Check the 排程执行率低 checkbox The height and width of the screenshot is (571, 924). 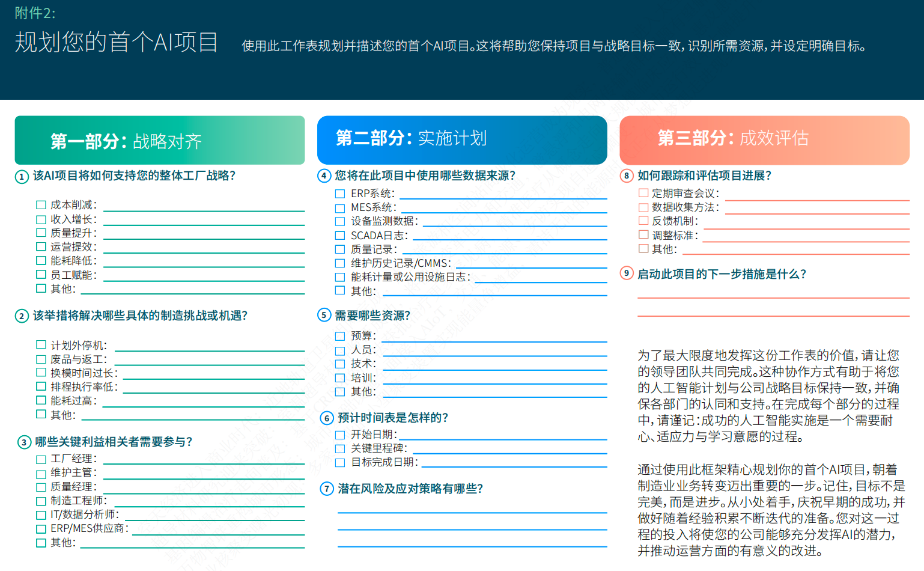point(41,386)
